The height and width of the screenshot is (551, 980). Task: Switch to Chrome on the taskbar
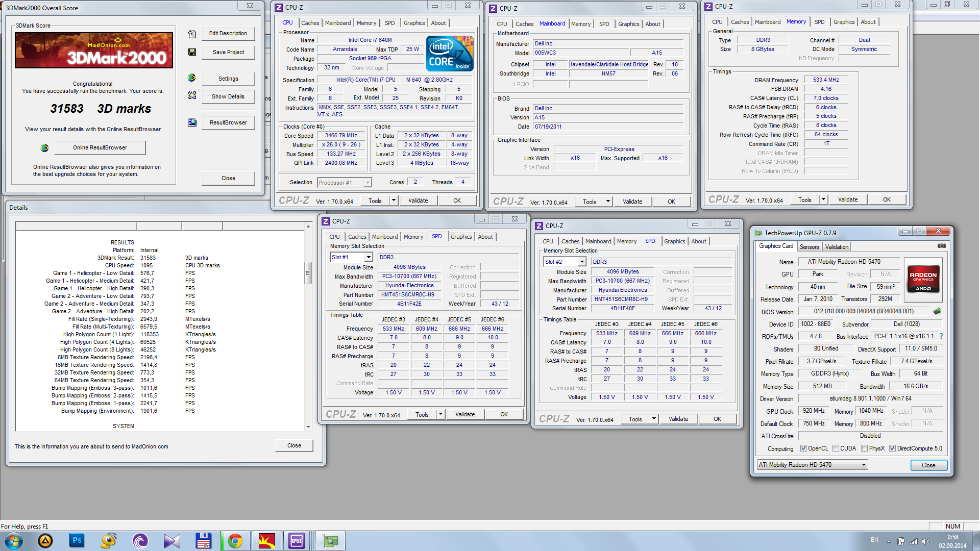235,541
